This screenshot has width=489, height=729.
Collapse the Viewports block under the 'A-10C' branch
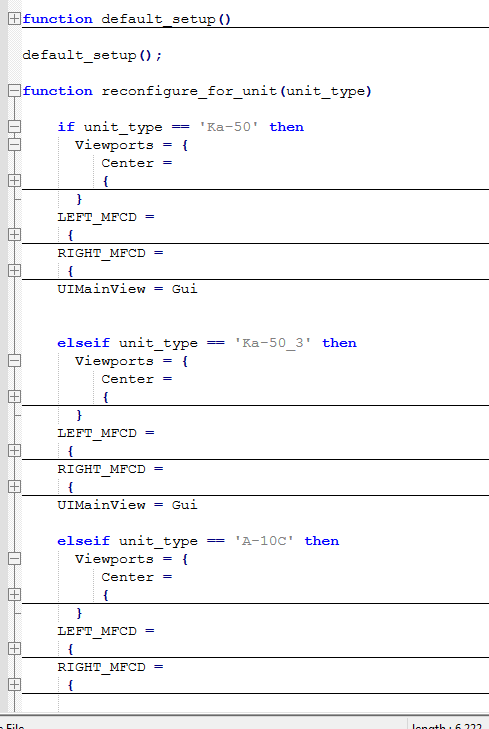(x=14, y=559)
